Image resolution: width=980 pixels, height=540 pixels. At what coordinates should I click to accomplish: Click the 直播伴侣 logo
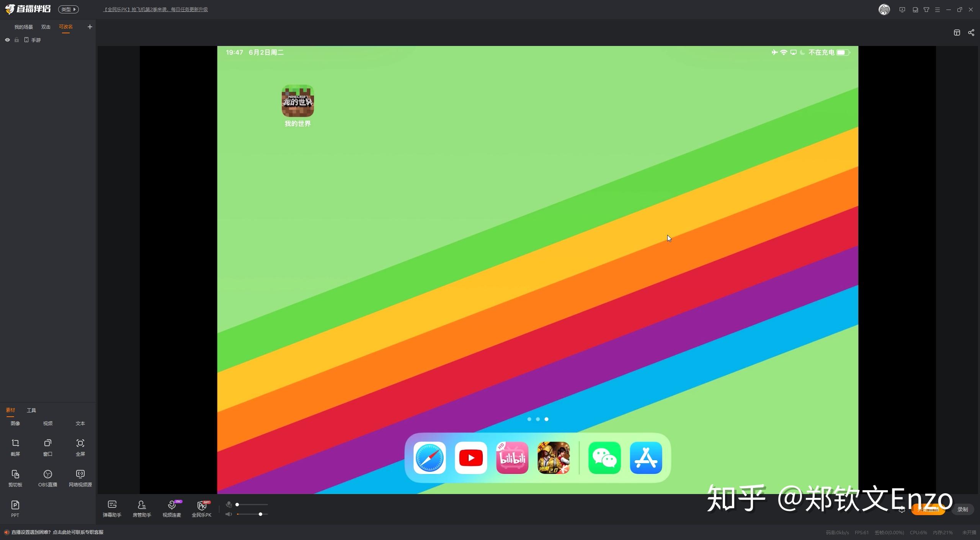[28, 9]
